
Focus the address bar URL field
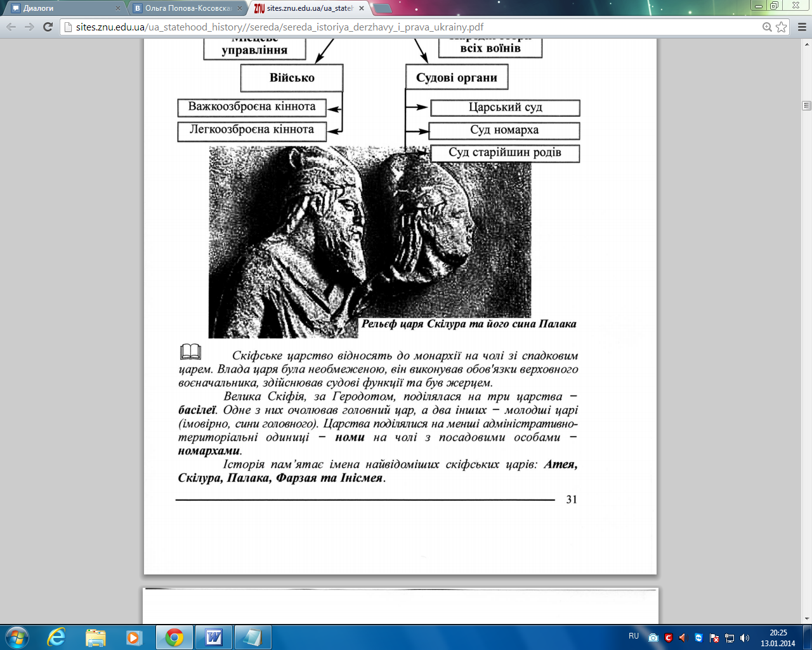pos(412,27)
